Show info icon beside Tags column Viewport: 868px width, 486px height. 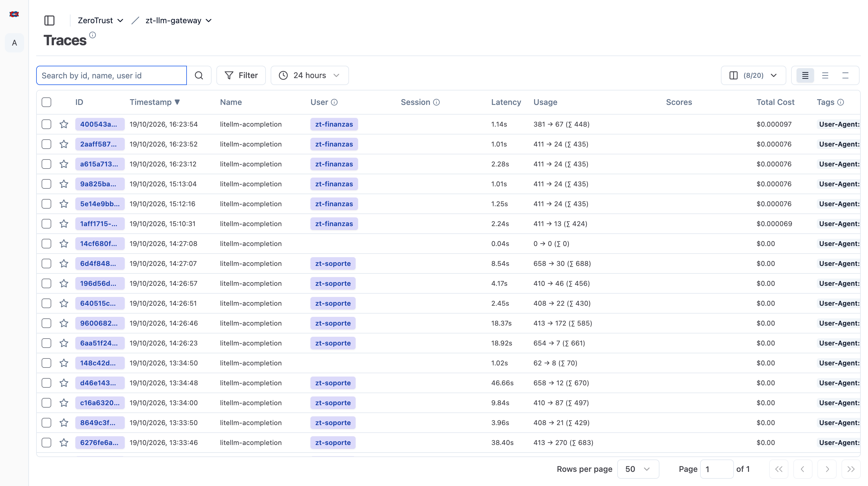pos(841,103)
